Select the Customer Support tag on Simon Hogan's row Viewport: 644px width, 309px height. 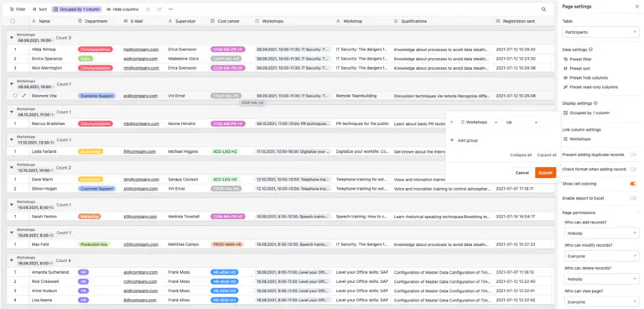point(97,188)
